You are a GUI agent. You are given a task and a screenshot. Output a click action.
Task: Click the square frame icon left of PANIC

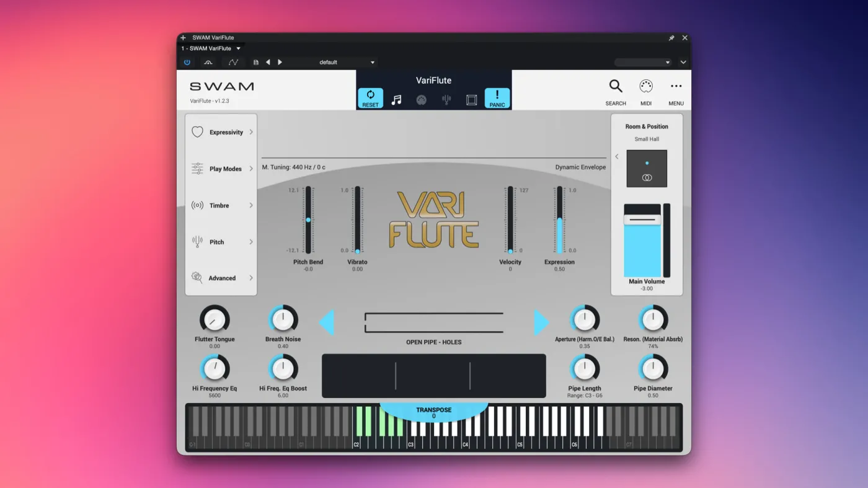[471, 100]
